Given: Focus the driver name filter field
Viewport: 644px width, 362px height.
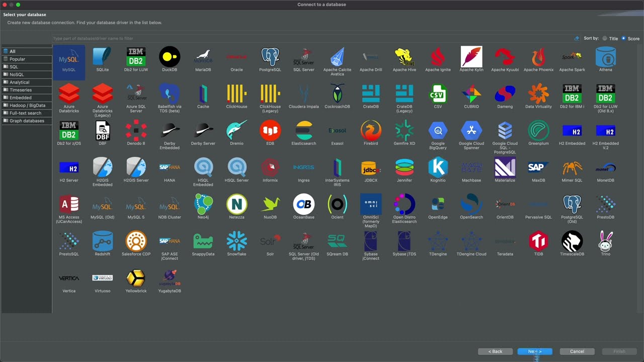Looking at the screenshot, I should tap(312, 39).
